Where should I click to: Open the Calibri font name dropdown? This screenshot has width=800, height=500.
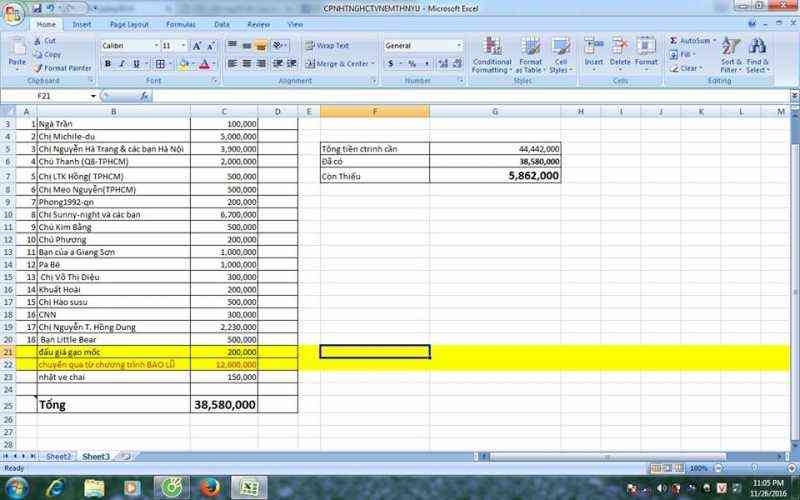point(156,46)
